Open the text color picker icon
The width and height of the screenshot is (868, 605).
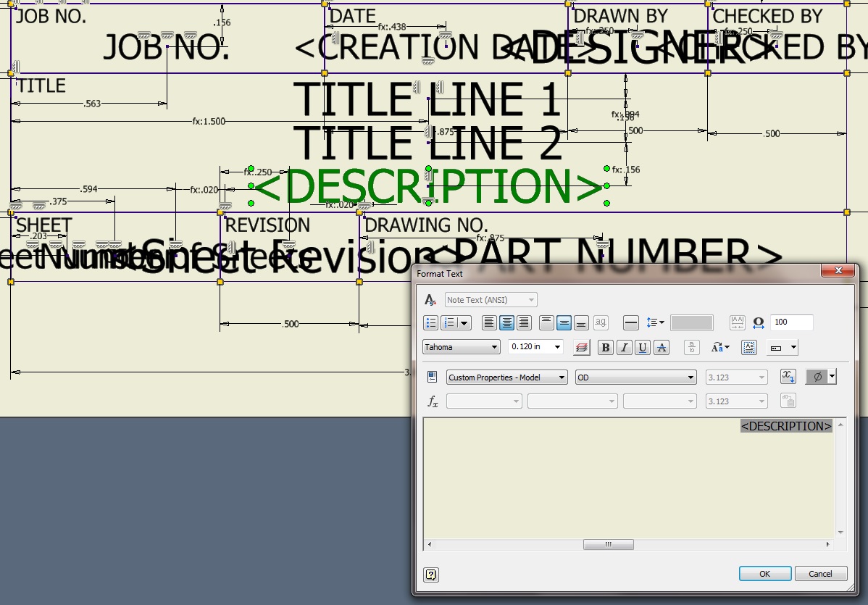(x=661, y=347)
